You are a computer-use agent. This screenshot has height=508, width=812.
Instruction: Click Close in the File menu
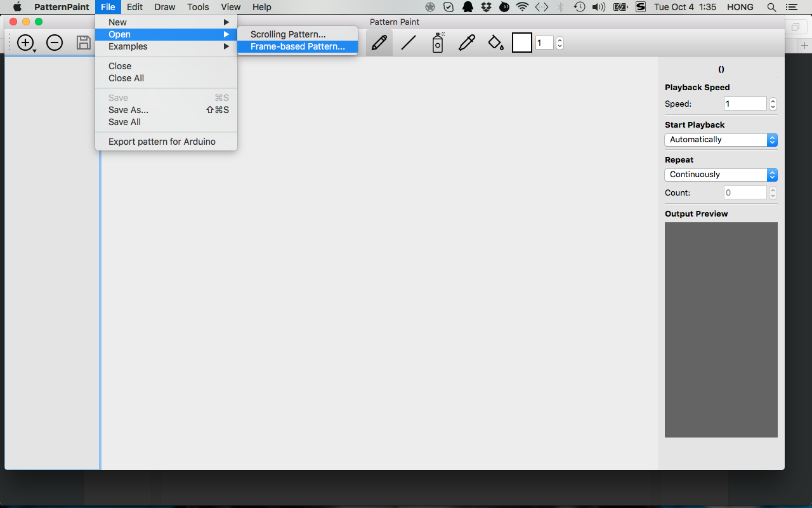coord(166,66)
